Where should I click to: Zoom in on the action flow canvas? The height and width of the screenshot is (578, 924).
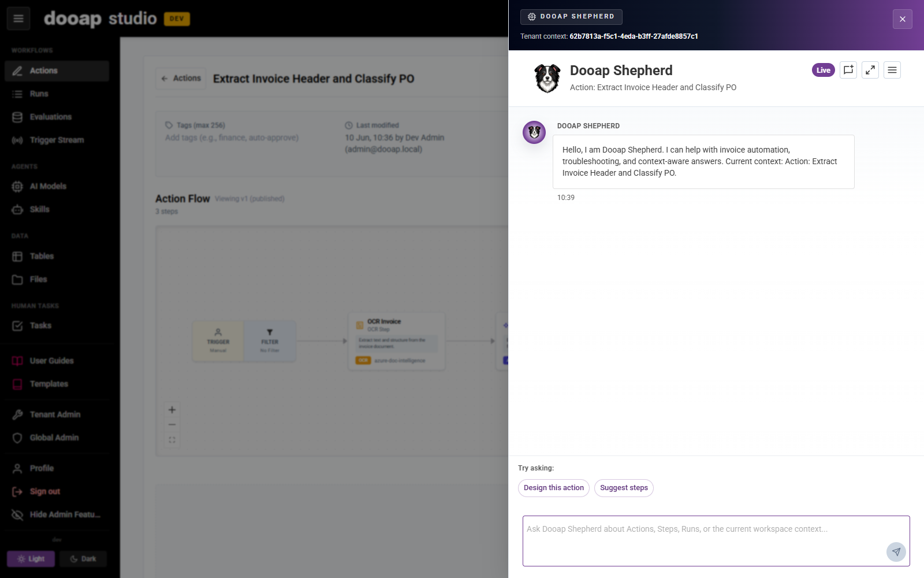click(172, 410)
